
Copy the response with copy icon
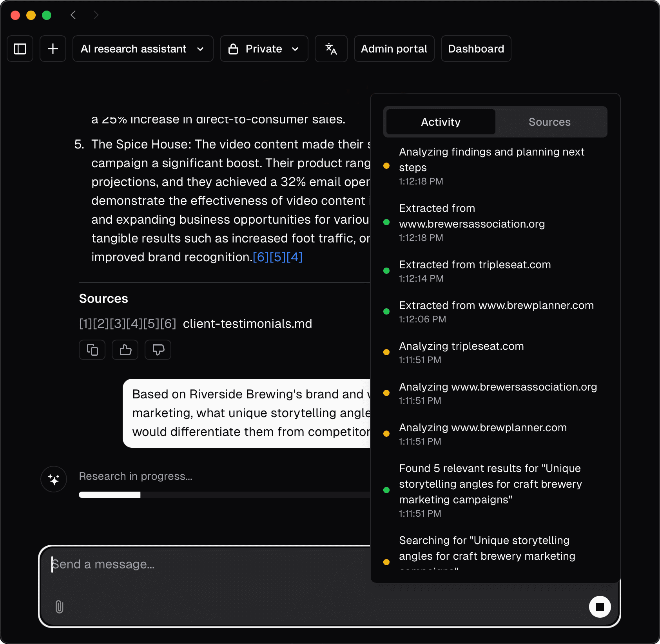pos(92,350)
